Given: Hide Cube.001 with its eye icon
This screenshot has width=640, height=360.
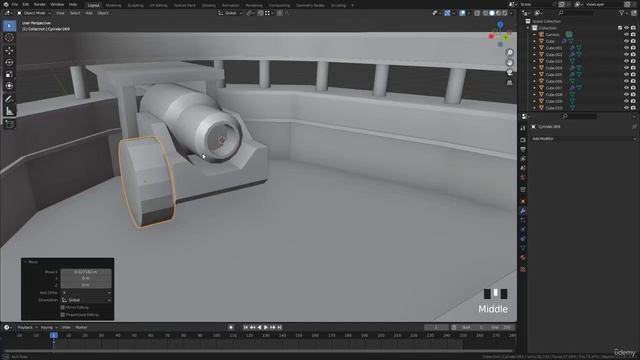Looking at the screenshot, I should [626, 48].
